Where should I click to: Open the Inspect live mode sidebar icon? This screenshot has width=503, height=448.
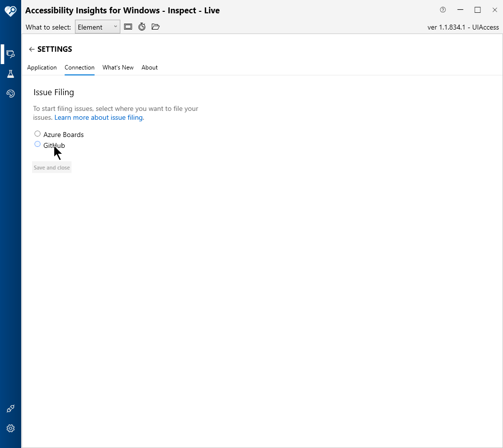[10, 54]
